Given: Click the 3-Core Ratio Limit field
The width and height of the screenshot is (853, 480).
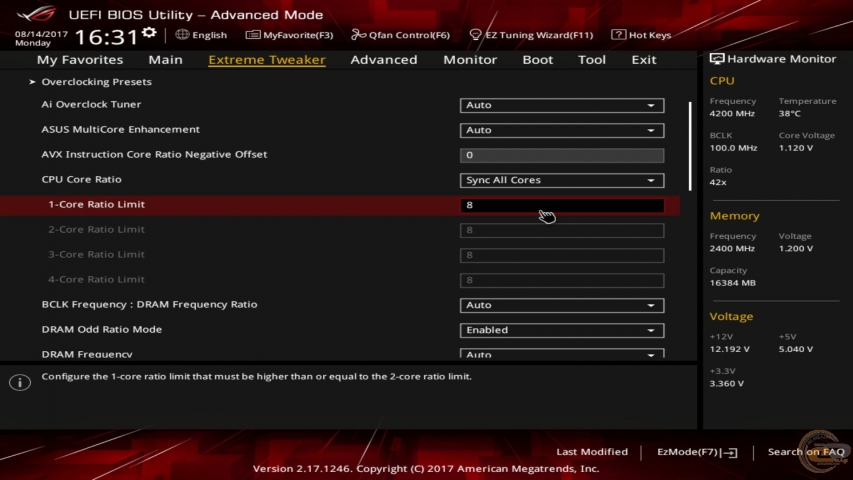Looking at the screenshot, I should pos(561,255).
